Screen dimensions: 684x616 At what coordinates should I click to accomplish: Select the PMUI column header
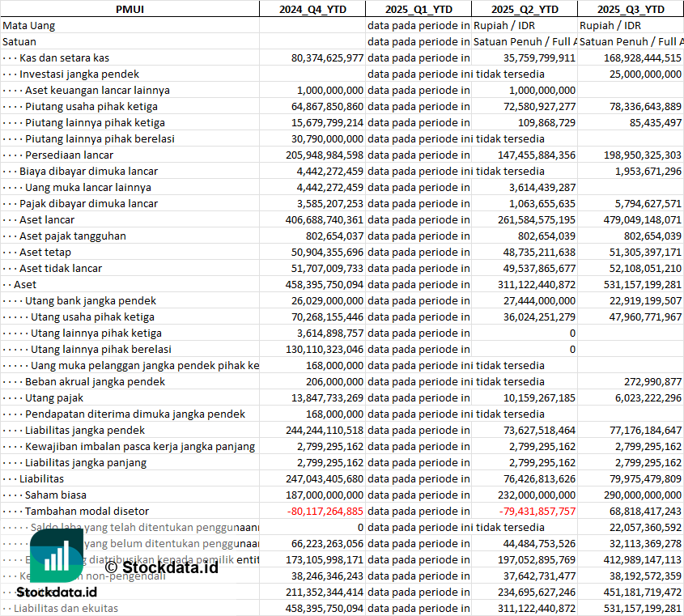[x=130, y=9]
